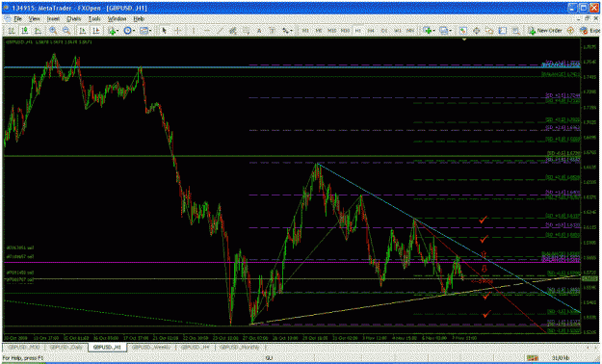Image resolution: width=602 pixels, height=364 pixels.
Task: Open the Window menu
Action: click(117, 19)
